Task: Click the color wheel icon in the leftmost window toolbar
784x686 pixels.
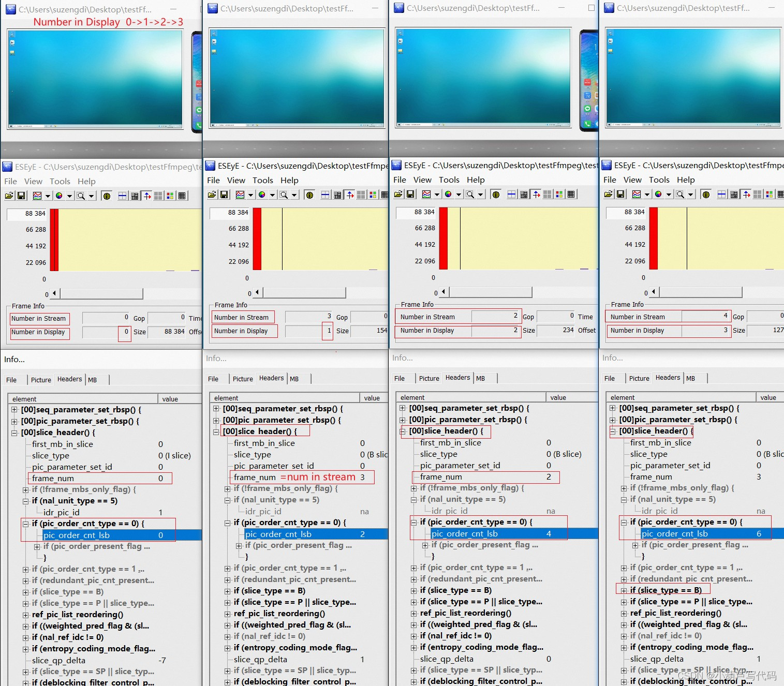Action: (59, 196)
